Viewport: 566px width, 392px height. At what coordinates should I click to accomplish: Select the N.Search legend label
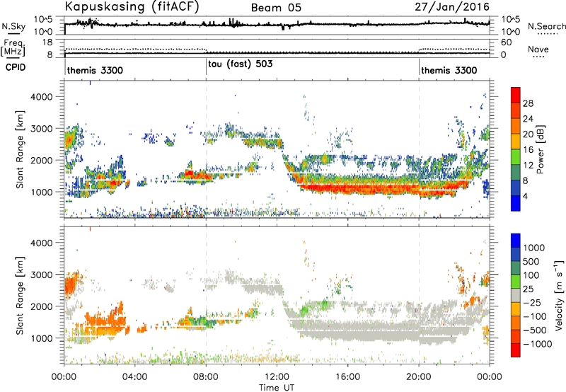[546, 26]
